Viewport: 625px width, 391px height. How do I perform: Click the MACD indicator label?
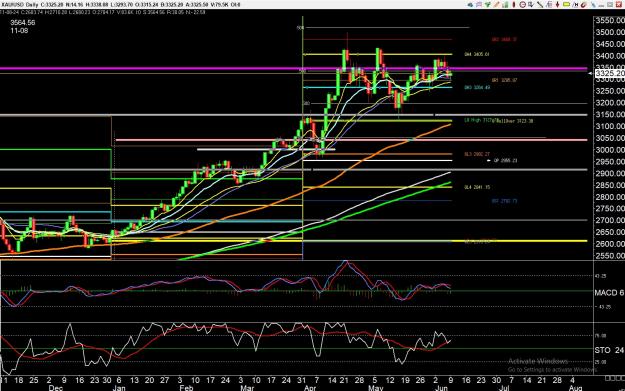coord(609,293)
